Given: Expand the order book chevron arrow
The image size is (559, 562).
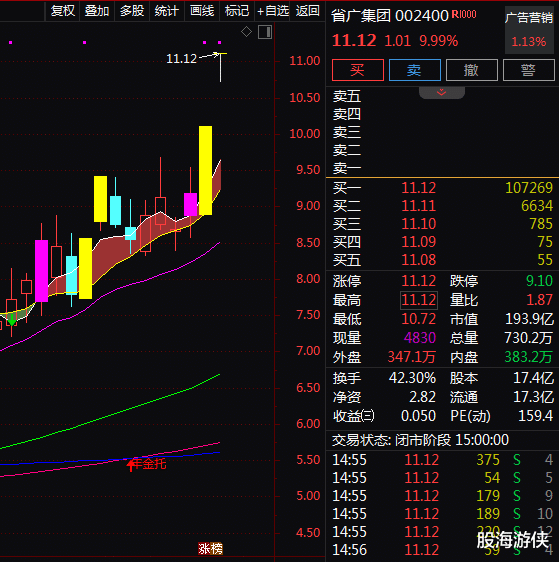Looking at the screenshot, I should 441,92.
